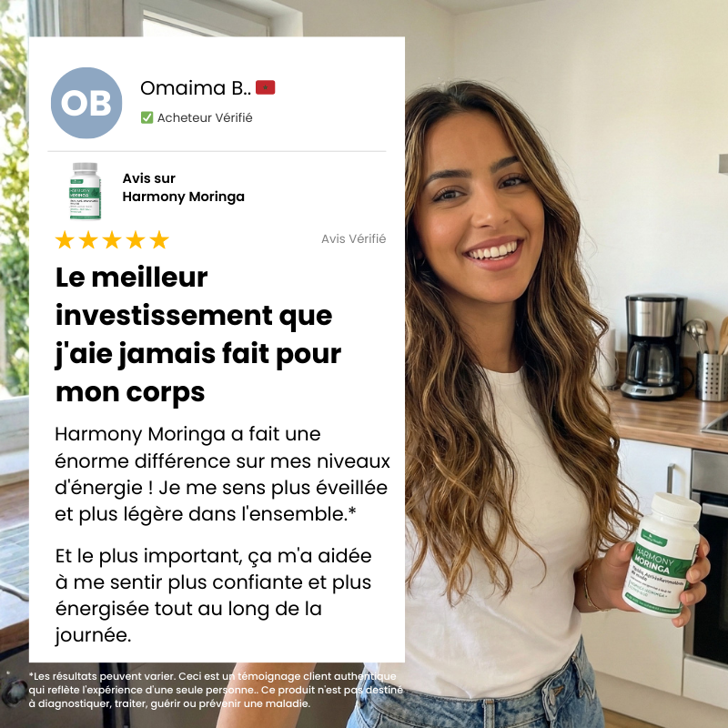Click the Avis sur Harmony Moringa title
The height and width of the screenshot is (728, 728).
184,187
